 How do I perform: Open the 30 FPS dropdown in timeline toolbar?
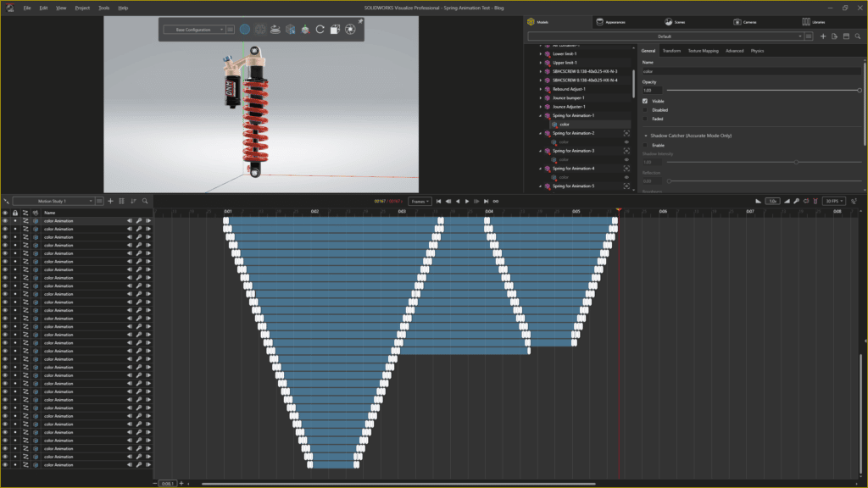tap(835, 202)
